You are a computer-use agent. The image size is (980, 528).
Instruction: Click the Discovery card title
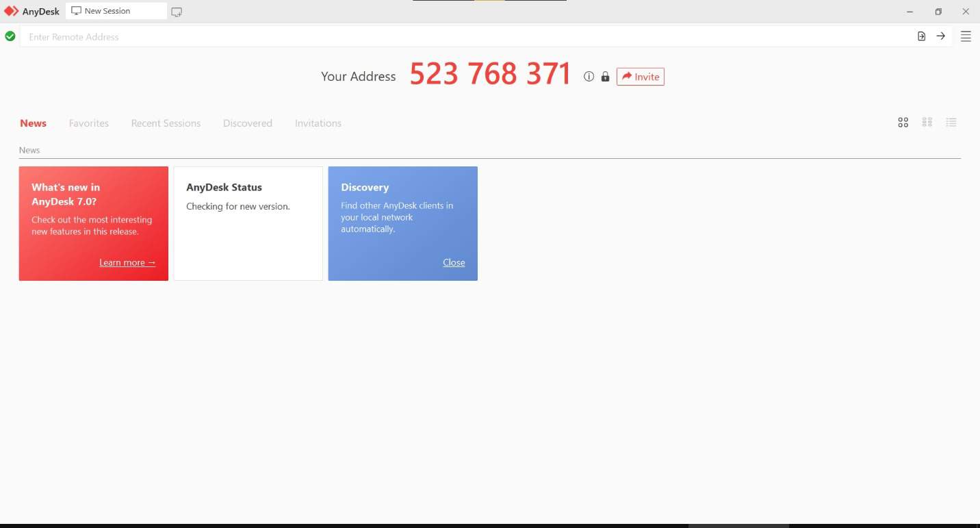pos(365,187)
